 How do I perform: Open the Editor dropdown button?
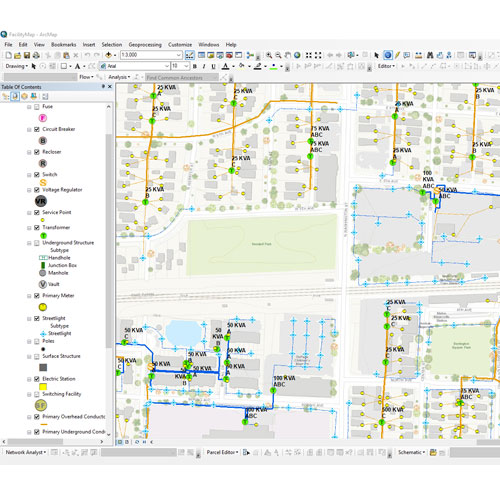(x=386, y=66)
